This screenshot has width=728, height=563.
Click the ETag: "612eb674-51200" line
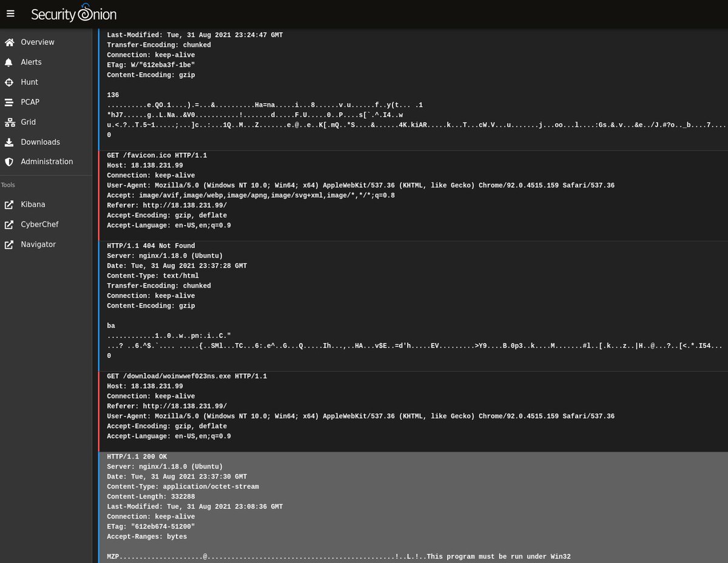point(151,527)
